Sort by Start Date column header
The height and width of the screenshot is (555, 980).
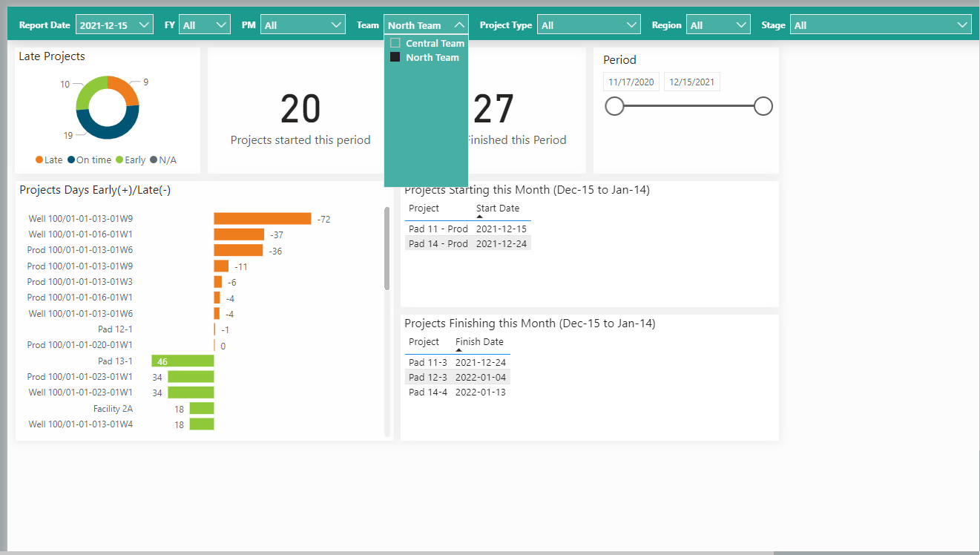498,208
